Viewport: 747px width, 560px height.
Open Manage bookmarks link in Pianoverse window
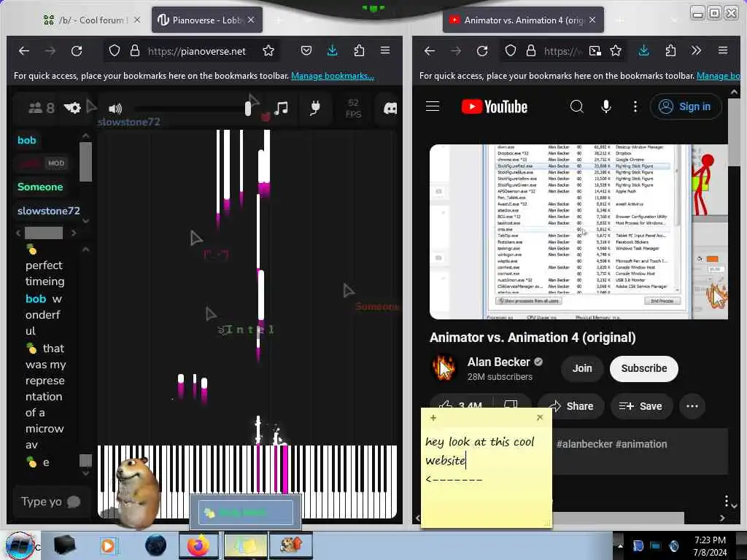pyautogui.click(x=333, y=76)
